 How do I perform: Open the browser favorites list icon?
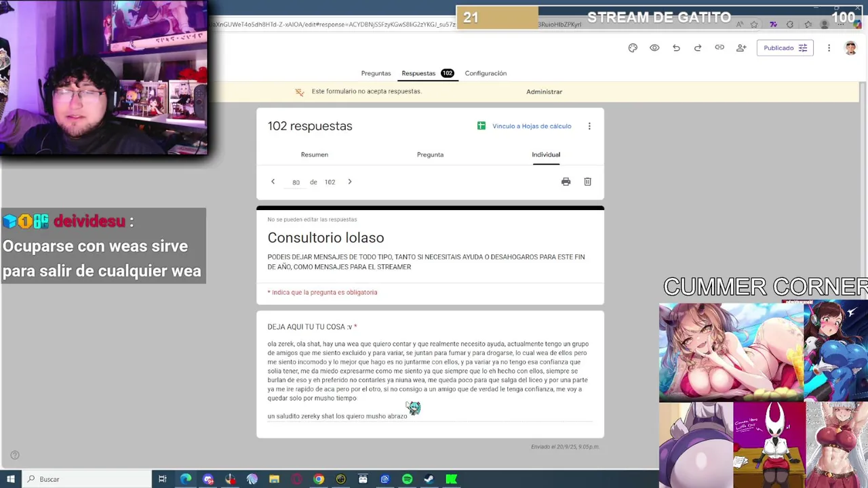807,24
